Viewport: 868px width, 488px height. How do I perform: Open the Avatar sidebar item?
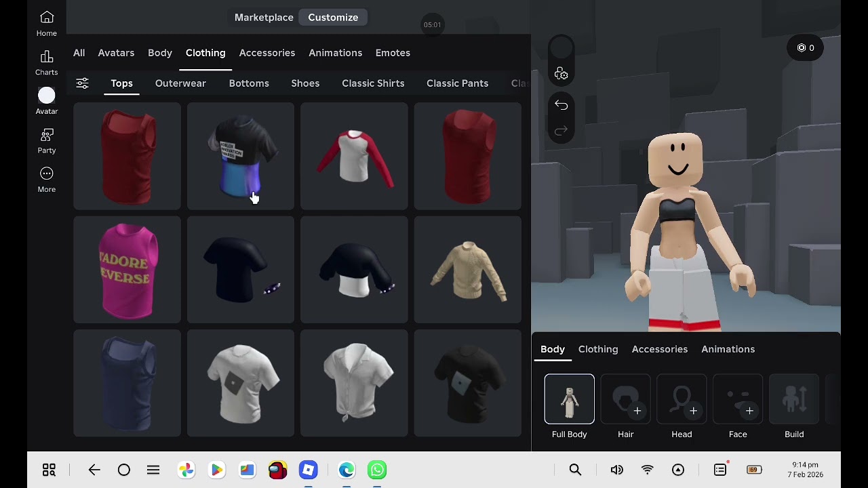pos(46,101)
